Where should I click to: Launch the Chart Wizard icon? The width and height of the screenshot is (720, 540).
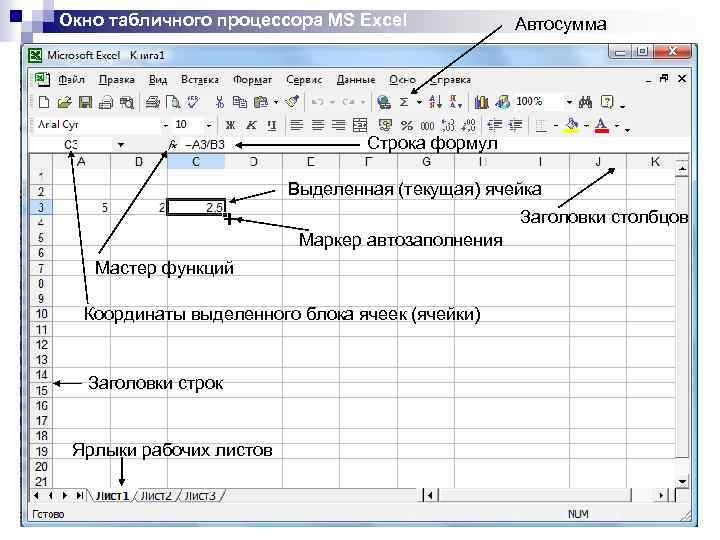pyautogui.click(x=481, y=102)
